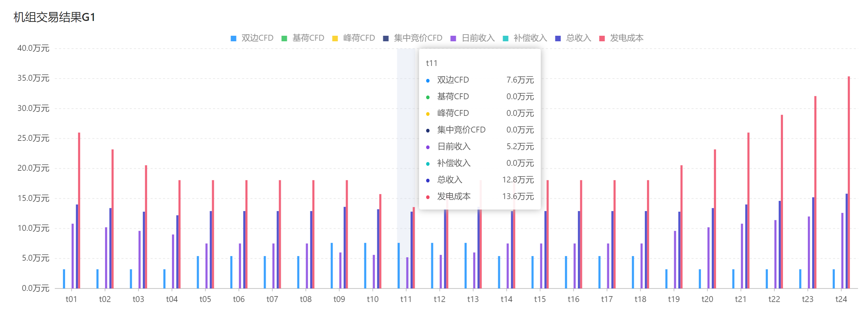Click the red 发电成本 bar at t23
Image resolution: width=868 pixels, height=314 pixels.
tap(815, 192)
